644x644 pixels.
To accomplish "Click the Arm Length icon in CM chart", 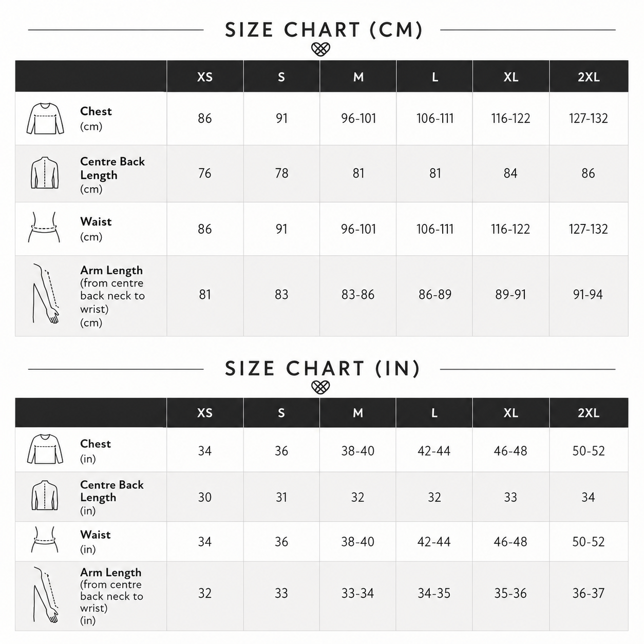I will pyautogui.click(x=46, y=294).
